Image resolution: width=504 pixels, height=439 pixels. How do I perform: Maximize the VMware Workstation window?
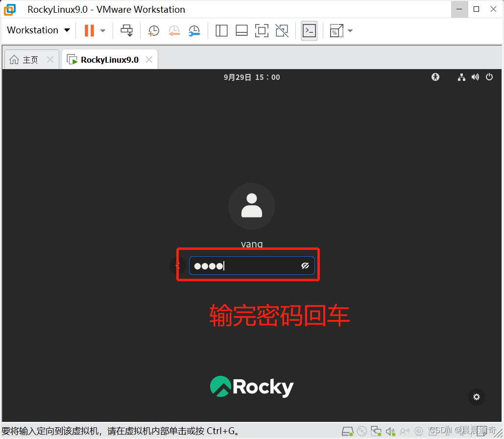(477, 9)
